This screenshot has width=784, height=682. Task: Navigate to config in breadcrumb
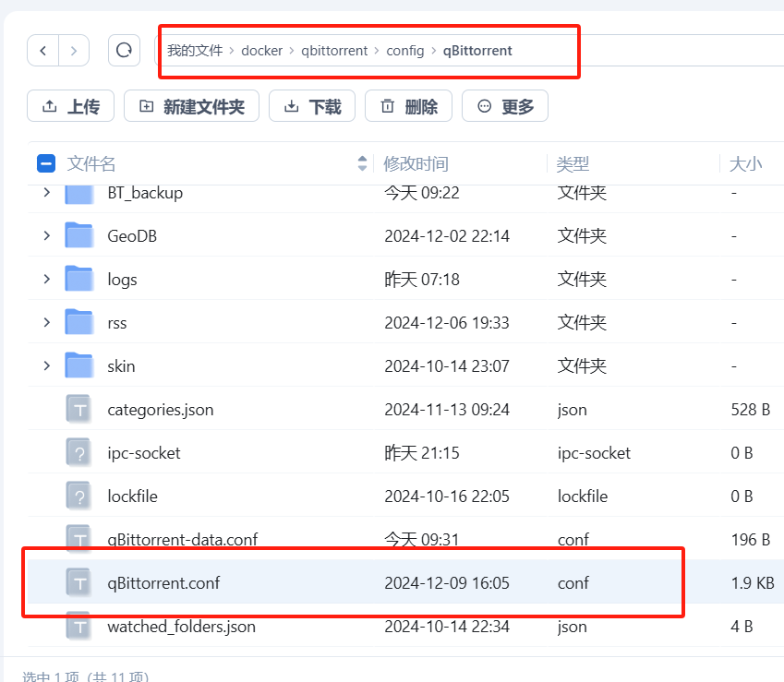pyautogui.click(x=405, y=51)
